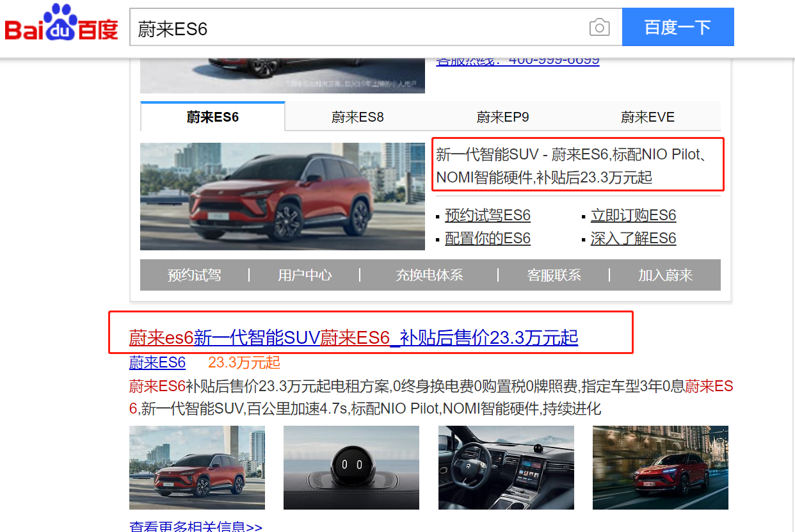This screenshot has width=795, height=532.
Task: Click the 查看更多相关信息>> link
Action: pyautogui.click(x=196, y=526)
